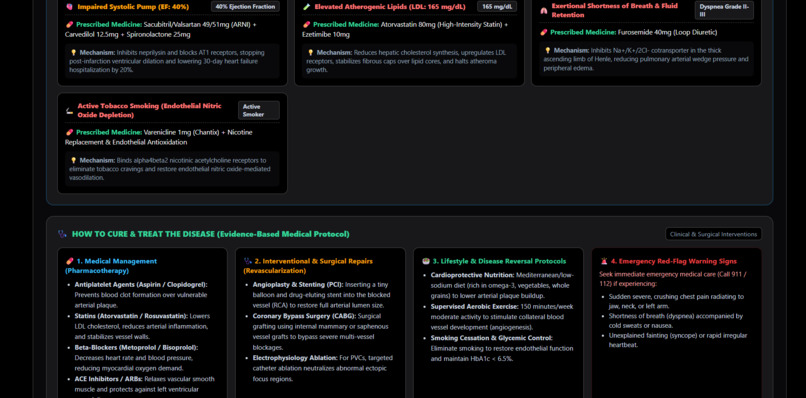Click the 'Sudden severe, crushing chest pain' bullet
806x398 pixels.
coord(676,301)
